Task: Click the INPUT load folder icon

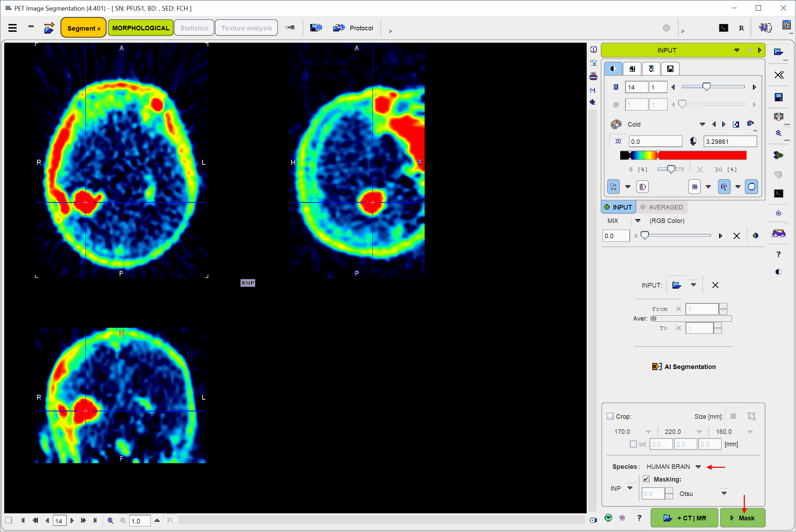Action: tap(676, 285)
